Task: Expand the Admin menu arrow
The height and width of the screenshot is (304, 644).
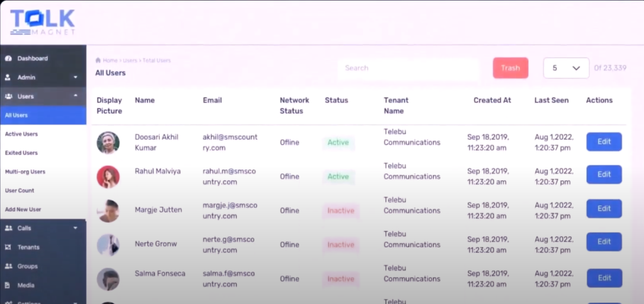Action: pyautogui.click(x=75, y=77)
